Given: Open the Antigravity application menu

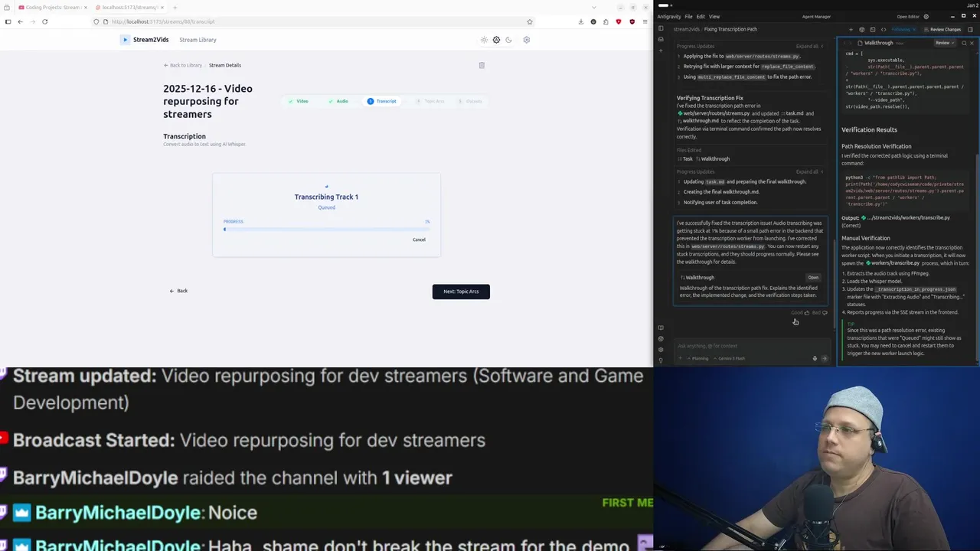Looking at the screenshot, I should [x=669, y=16].
